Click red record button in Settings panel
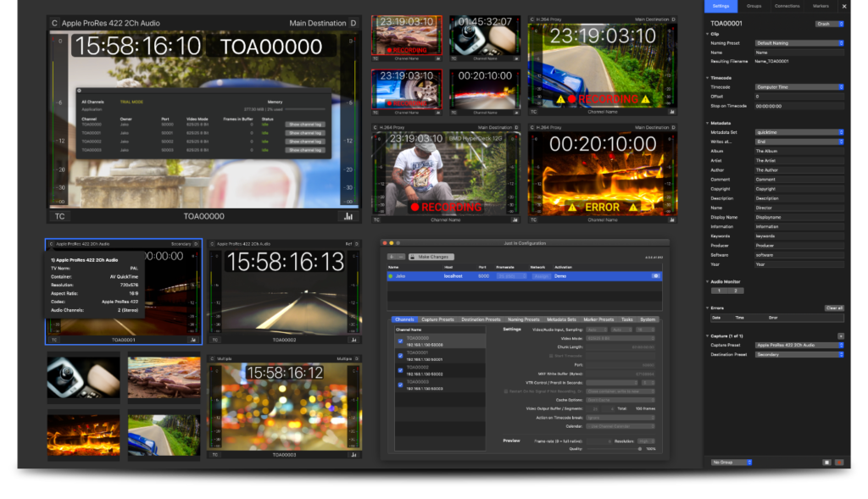868x499 pixels. pyautogui.click(x=839, y=463)
